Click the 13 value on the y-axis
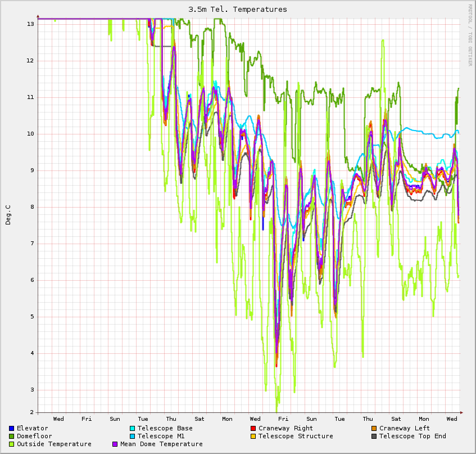 (30, 24)
